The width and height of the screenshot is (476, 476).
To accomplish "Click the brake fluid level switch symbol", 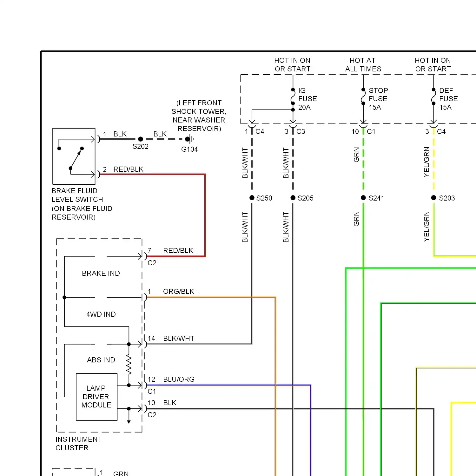I will point(74,156).
